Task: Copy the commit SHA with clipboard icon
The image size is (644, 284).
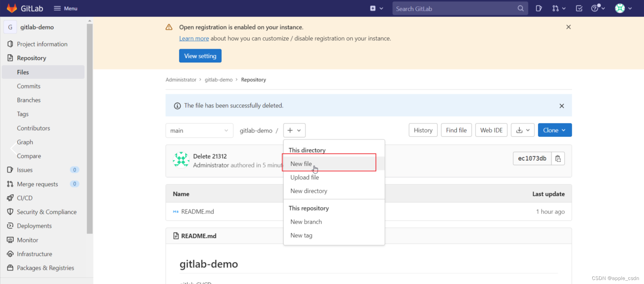Action: pos(558,158)
